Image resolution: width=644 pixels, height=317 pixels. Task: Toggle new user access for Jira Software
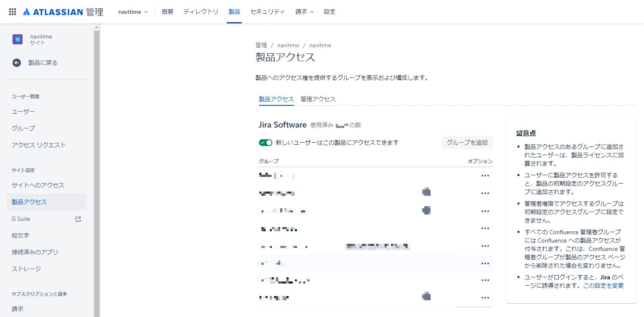coord(266,143)
